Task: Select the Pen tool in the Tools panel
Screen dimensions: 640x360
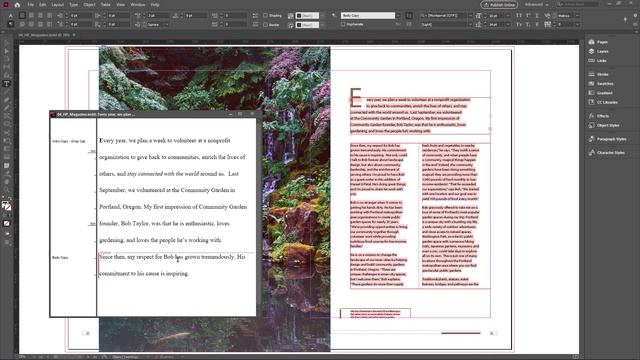Action: tap(7, 100)
